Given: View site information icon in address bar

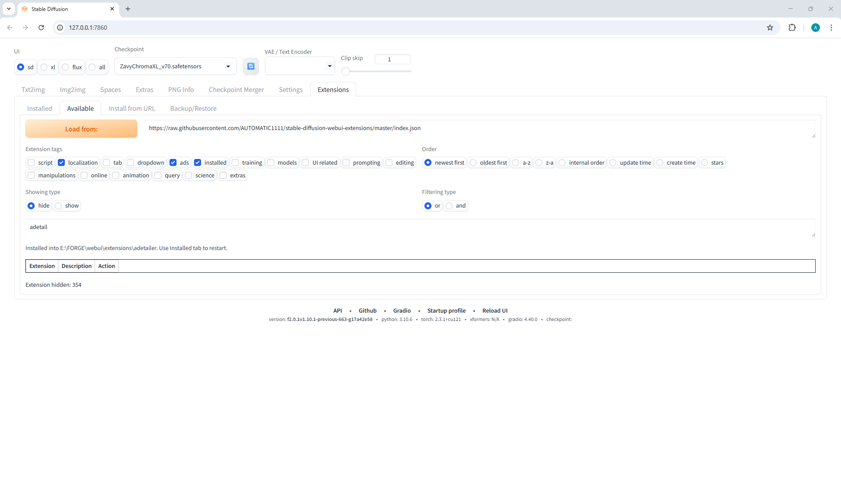Looking at the screenshot, I should pos(60,28).
